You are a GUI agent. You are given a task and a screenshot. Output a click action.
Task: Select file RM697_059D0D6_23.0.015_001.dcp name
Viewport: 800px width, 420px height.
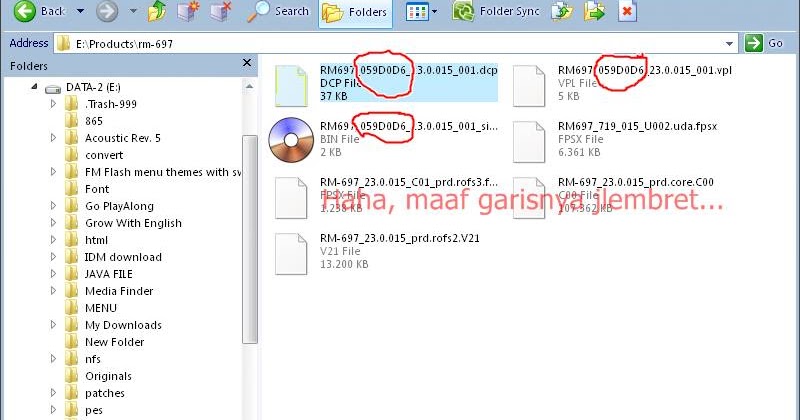tap(409, 70)
